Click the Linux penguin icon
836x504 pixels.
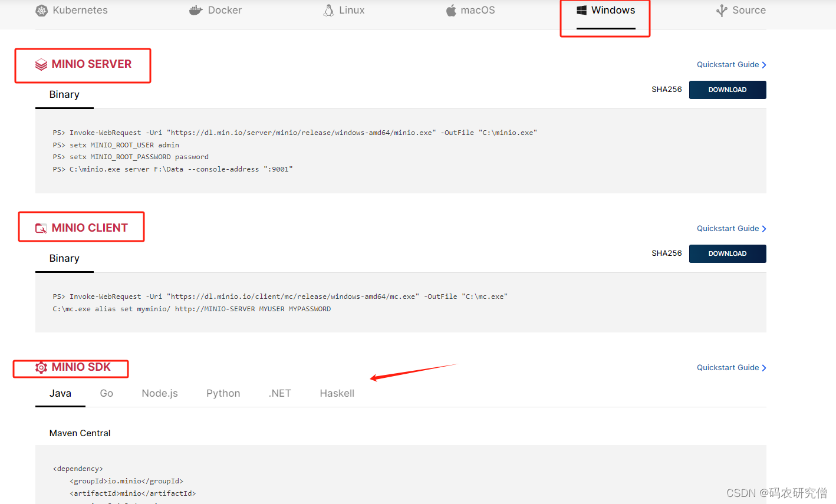[329, 11]
